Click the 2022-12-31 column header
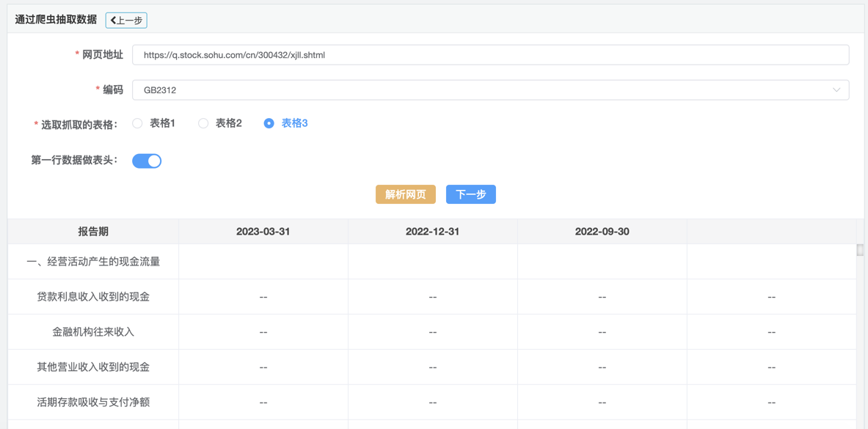The height and width of the screenshot is (429, 868). point(432,232)
